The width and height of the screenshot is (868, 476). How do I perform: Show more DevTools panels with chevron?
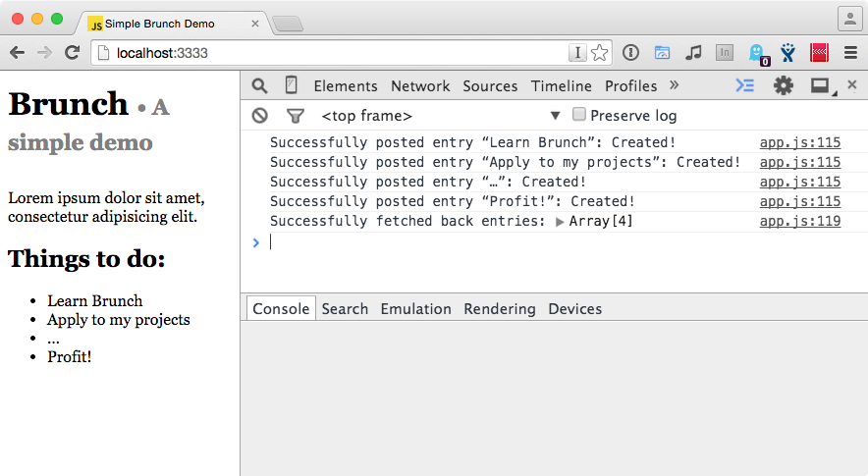pyautogui.click(x=674, y=85)
